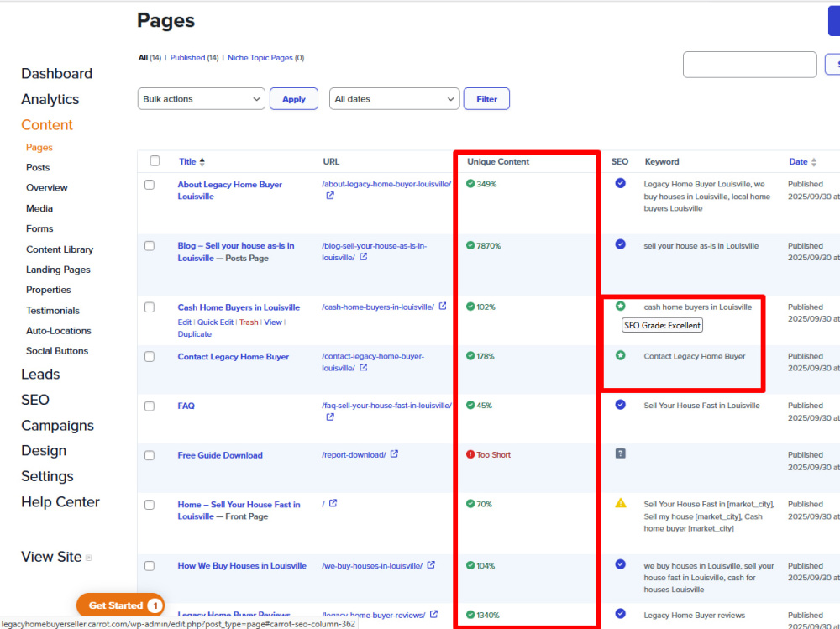Filter list by Published (14)
The width and height of the screenshot is (840, 629).
point(194,58)
